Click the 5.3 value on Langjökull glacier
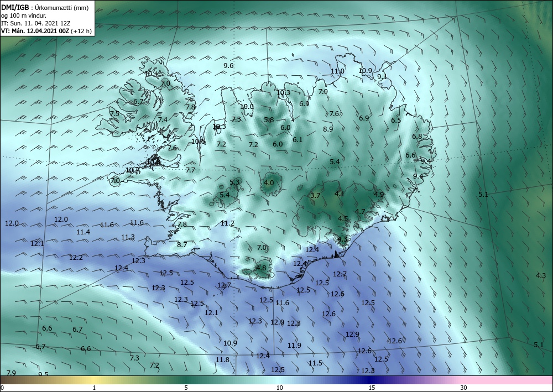 click(x=235, y=182)
